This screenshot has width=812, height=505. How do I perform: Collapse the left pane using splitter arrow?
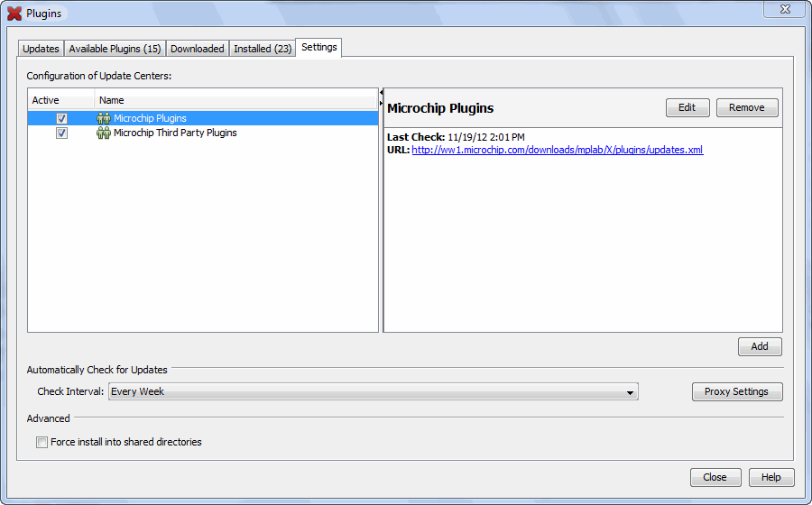point(381,93)
